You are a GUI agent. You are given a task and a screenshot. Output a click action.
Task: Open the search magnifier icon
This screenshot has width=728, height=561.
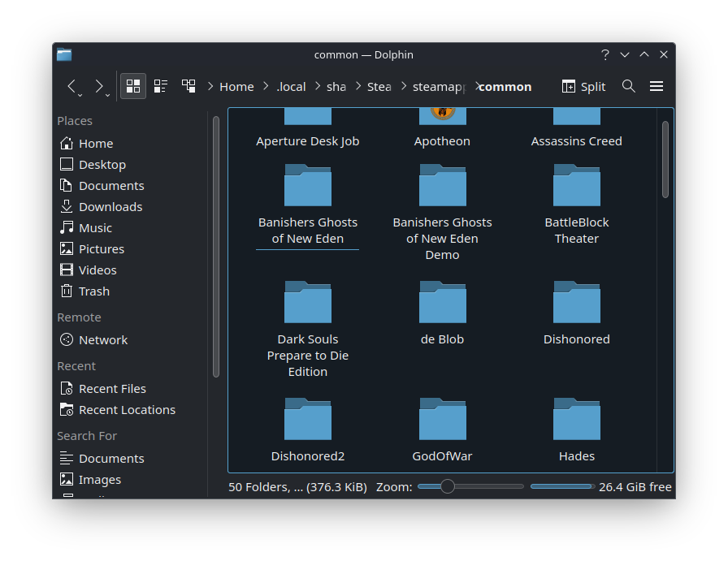(629, 86)
